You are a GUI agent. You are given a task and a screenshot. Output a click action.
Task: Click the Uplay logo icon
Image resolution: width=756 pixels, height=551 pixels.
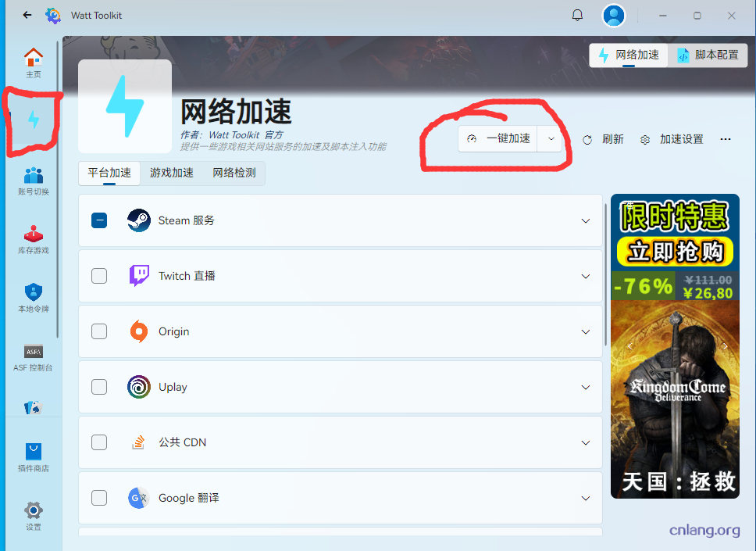click(x=139, y=387)
